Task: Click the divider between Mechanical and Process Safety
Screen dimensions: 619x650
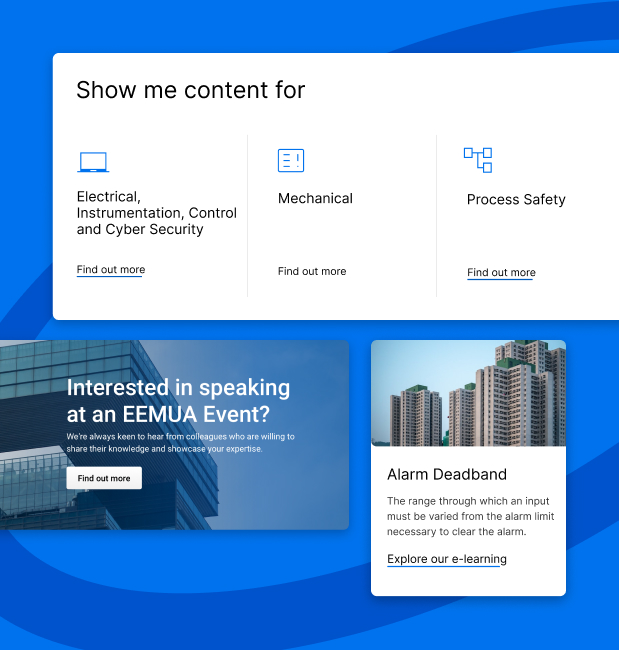Action: pyautogui.click(x=436, y=215)
